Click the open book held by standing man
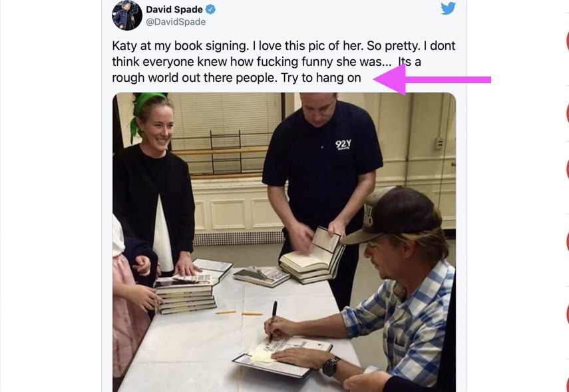Screen dimensions: 569x392 pyautogui.click(x=312, y=255)
